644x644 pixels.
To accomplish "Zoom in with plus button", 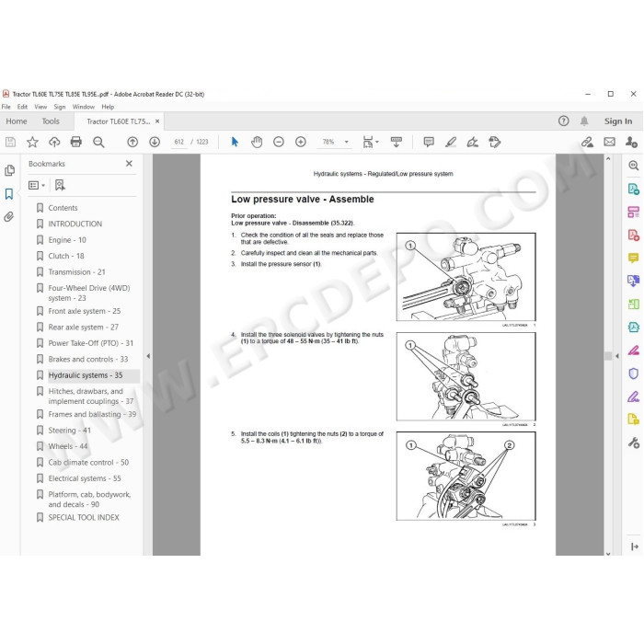I will point(301,142).
